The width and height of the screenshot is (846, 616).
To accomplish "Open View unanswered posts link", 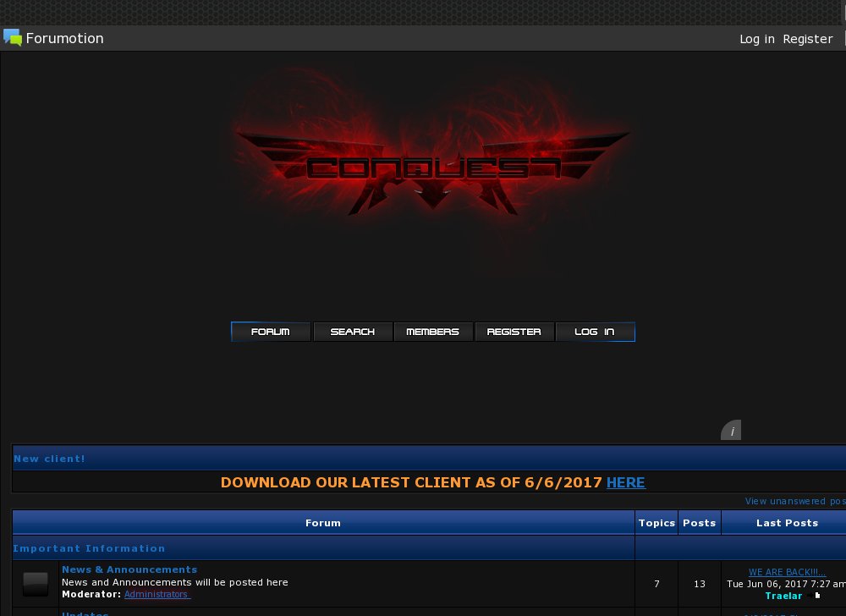I will pyautogui.click(x=795, y=501).
